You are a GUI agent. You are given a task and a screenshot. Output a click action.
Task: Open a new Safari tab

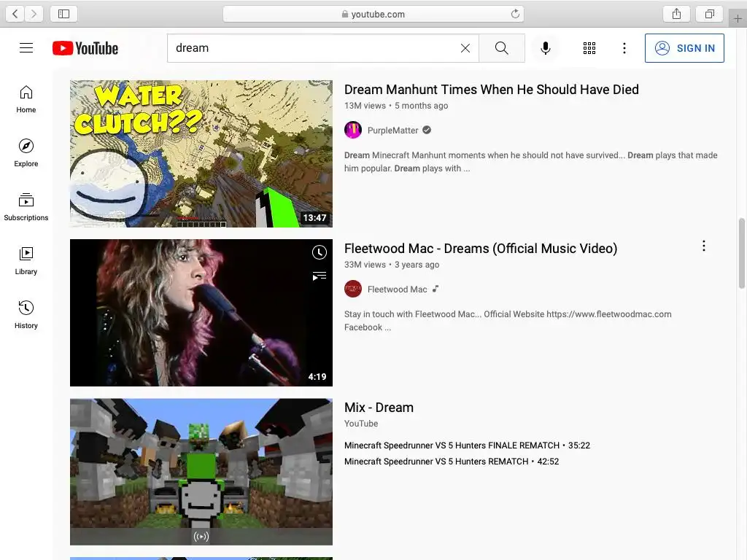(738, 18)
